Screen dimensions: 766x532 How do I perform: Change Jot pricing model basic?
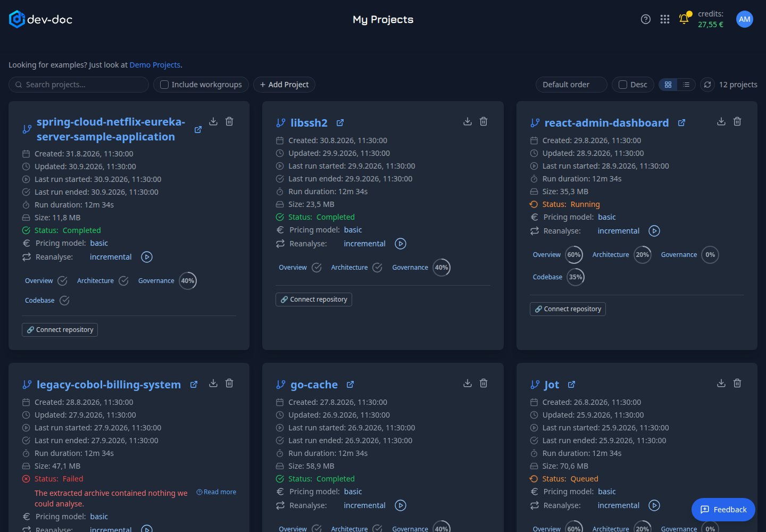606,492
